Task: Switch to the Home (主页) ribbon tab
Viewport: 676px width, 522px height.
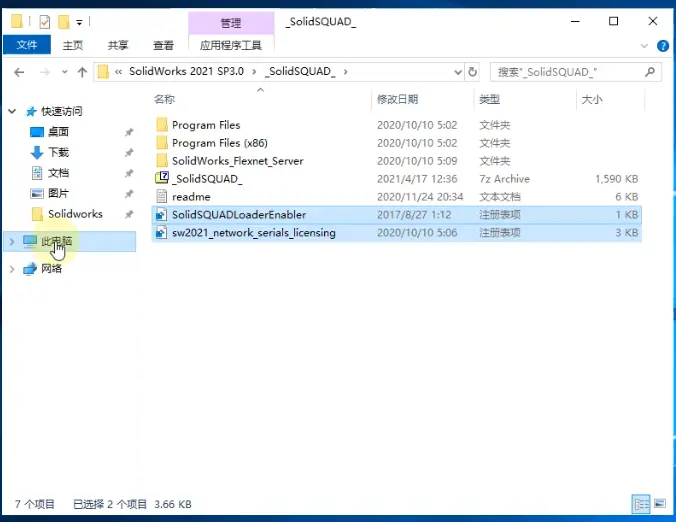Action: 72,45
